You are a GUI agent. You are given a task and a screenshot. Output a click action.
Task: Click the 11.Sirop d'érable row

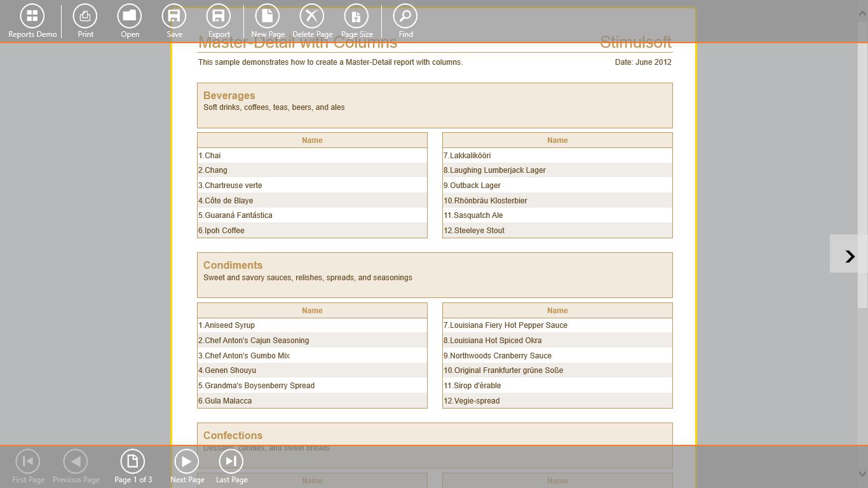pyautogui.click(x=557, y=386)
